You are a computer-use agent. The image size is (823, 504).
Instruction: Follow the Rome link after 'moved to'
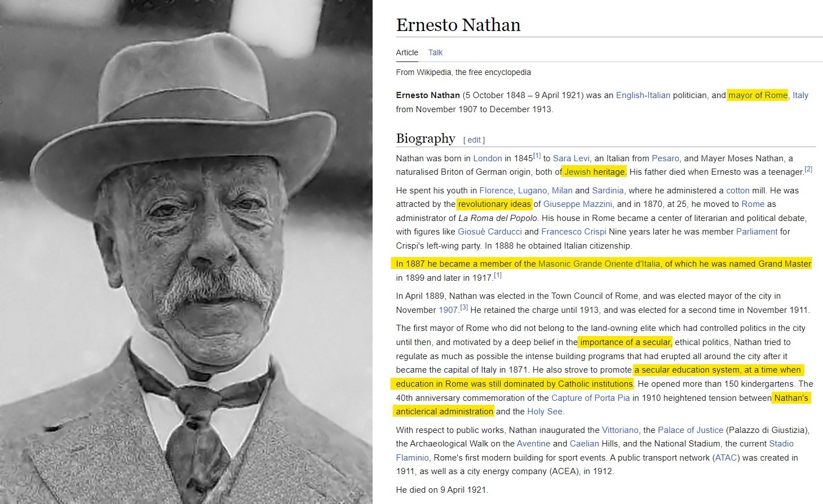[753, 204]
